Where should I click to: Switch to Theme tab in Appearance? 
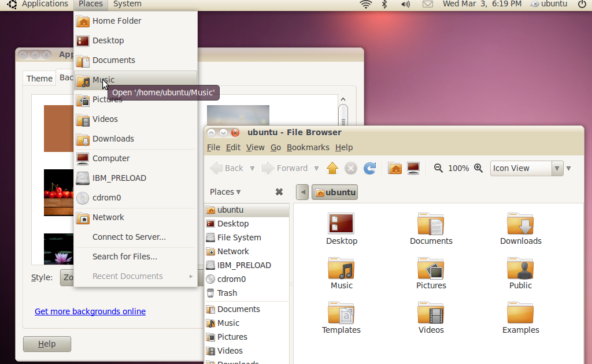tap(39, 79)
